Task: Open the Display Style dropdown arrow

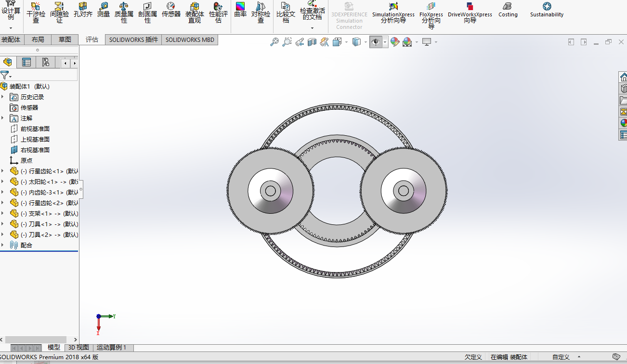Action: click(366, 42)
